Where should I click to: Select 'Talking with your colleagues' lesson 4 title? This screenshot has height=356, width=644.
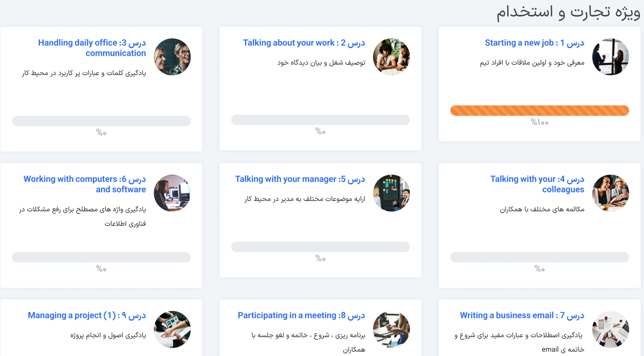(537, 184)
